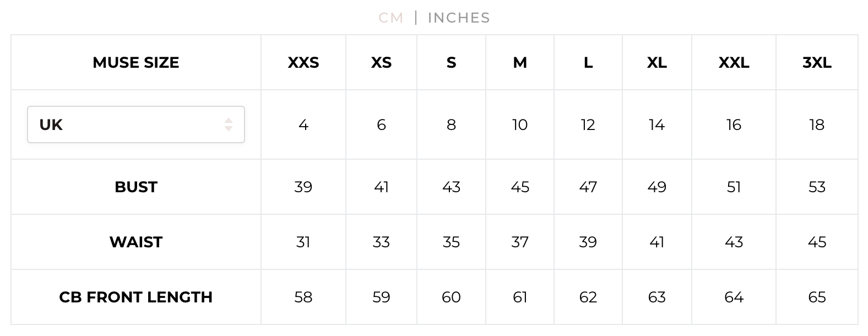Viewport: 868px width, 336px height.
Task: Switch units to INCHES
Action: coord(459,18)
